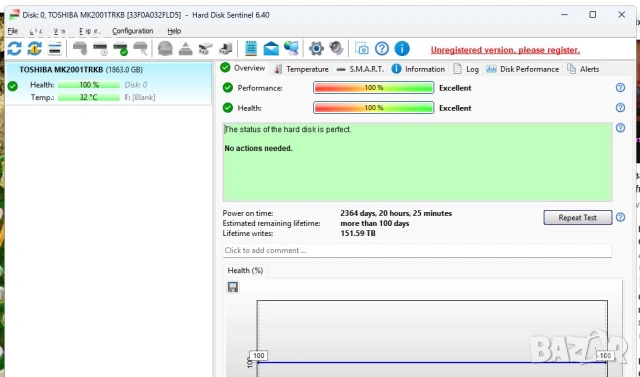Select the Health (%) graph tab
Viewport: 640px width, 377px height.
(x=245, y=271)
